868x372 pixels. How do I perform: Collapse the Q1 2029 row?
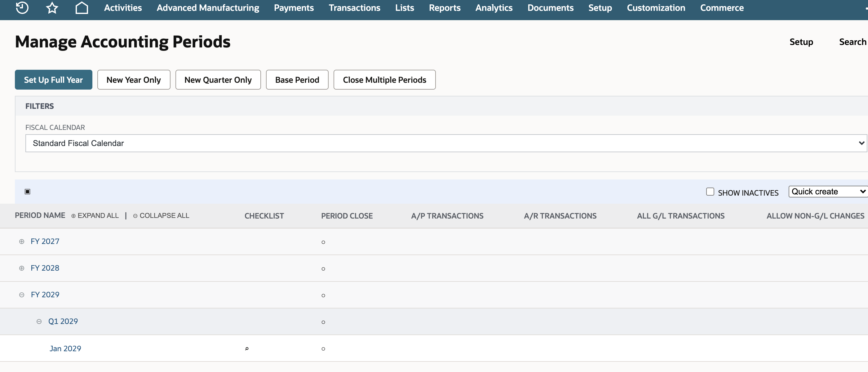point(39,321)
